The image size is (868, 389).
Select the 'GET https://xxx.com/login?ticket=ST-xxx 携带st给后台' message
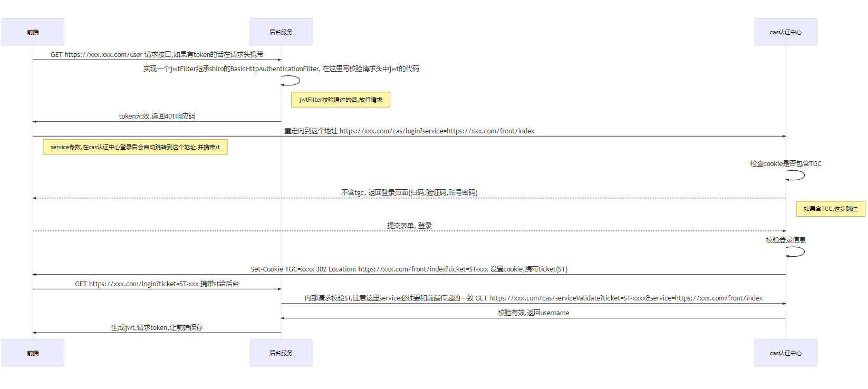click(x=157, y=284)
